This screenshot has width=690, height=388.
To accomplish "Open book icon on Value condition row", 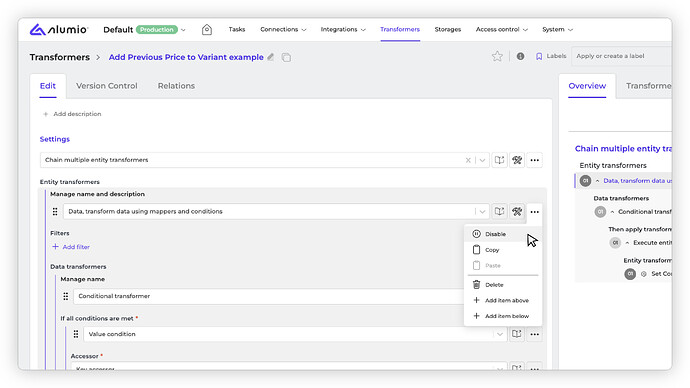I will (517, 334).
